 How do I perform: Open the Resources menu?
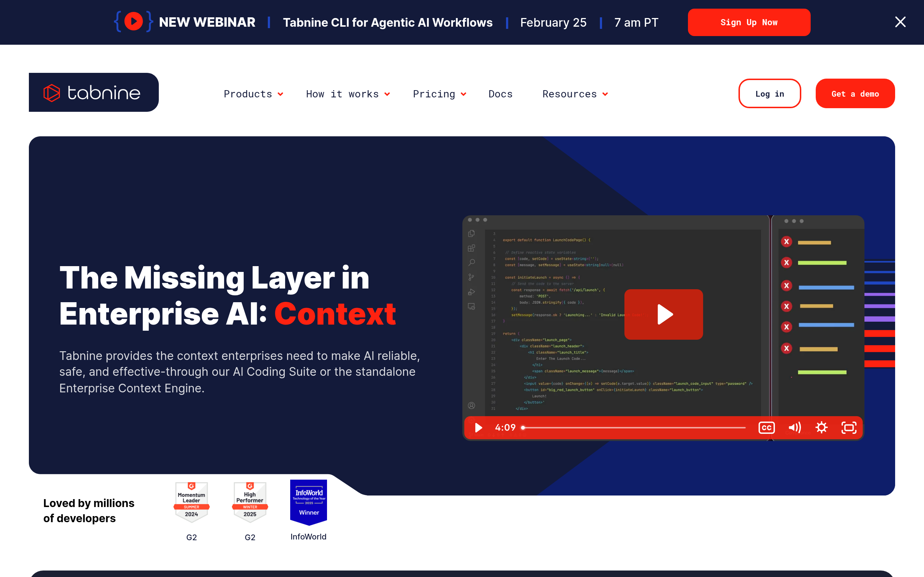(x=575, y=94)
